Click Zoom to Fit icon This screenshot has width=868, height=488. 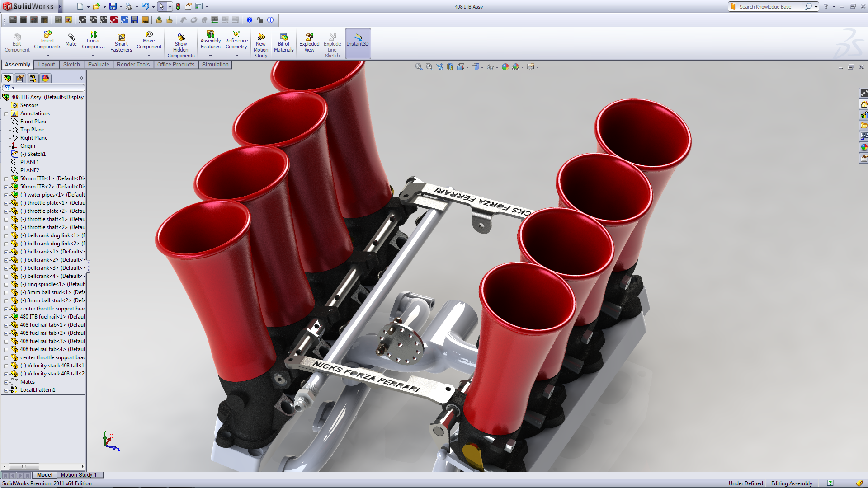[419, 67]
